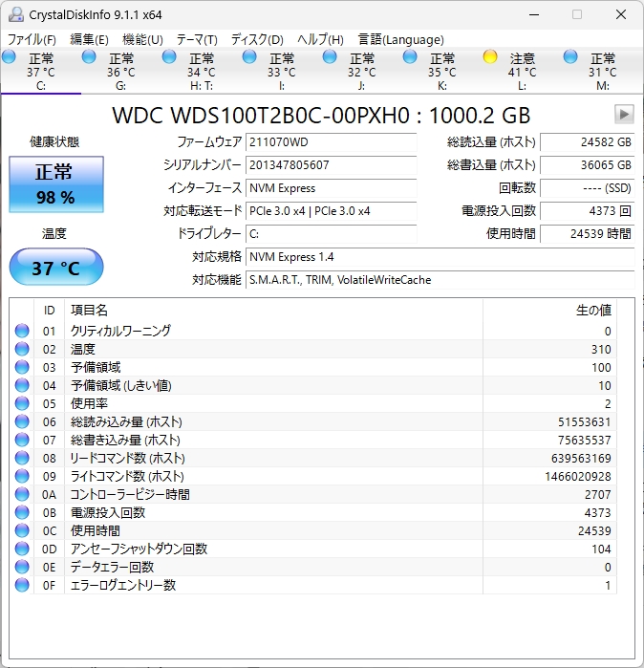Open the ファイル(F) menu
The height and width of the screenshot is (668, 644).
[32, 39]
